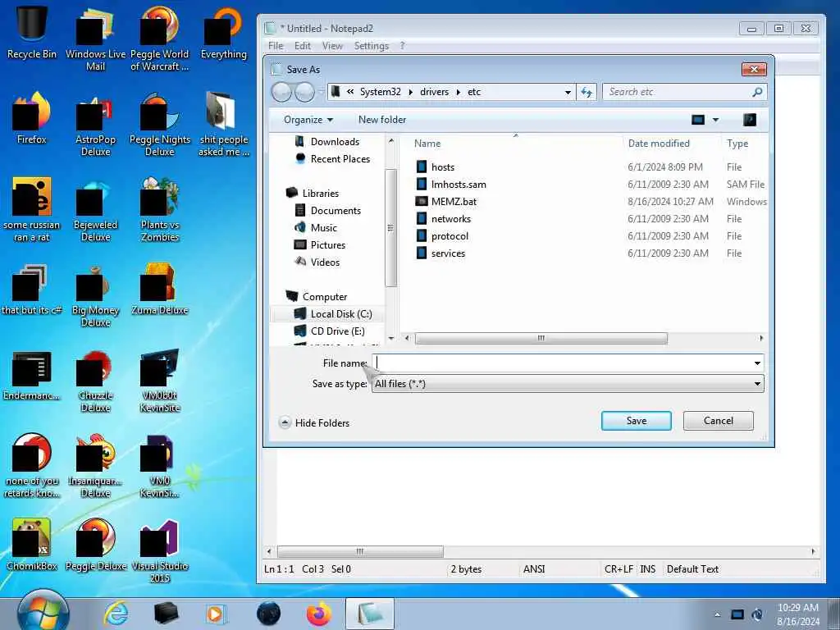Image resolution: width=840 pixels, height=630 pixels.
Task: Select the hosts file in the list
Action: point(442,167)
